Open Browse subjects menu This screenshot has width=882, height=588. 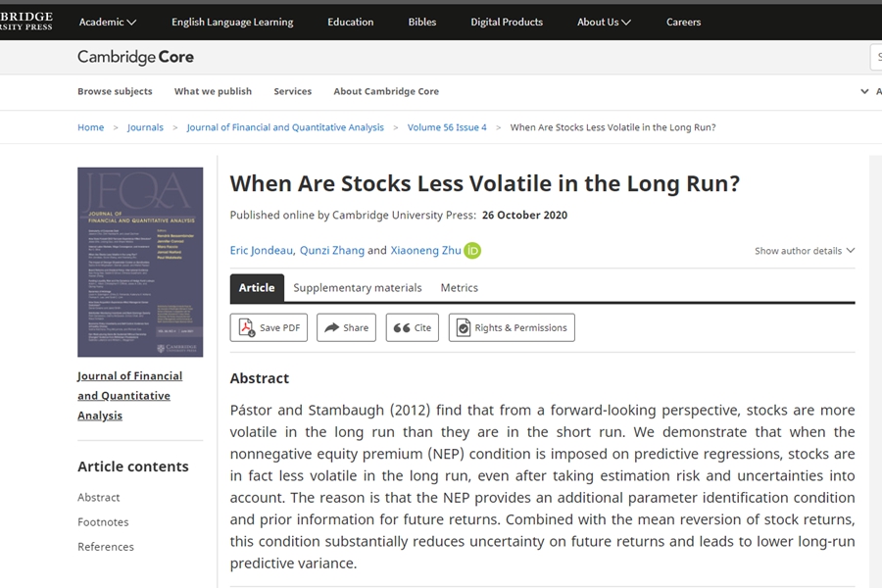click(x=115, y=91)
